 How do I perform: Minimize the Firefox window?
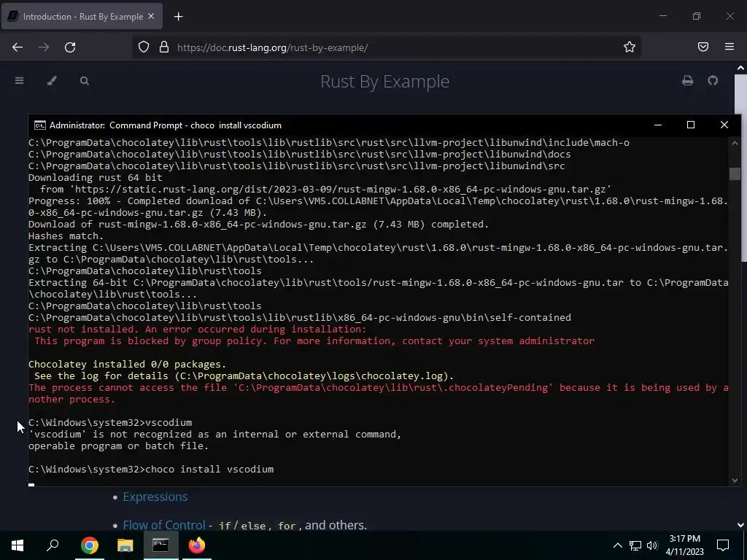(663, 16)
